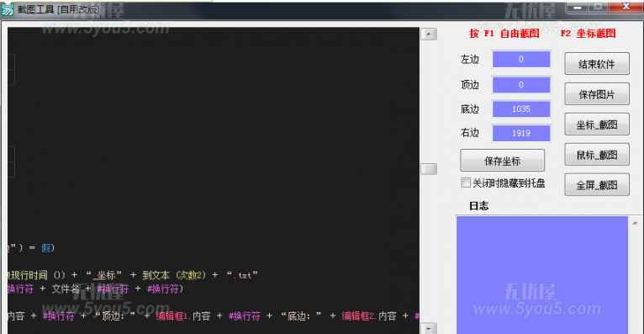644x334 pixels.
Task: Click the red F2 坐标截图 text
Action: point(589,34)
